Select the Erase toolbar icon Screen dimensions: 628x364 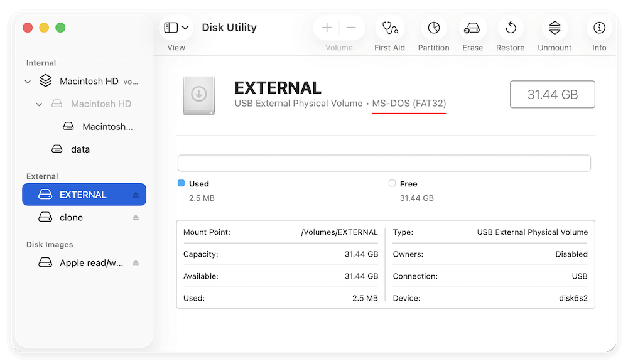[x=472, y=28]
